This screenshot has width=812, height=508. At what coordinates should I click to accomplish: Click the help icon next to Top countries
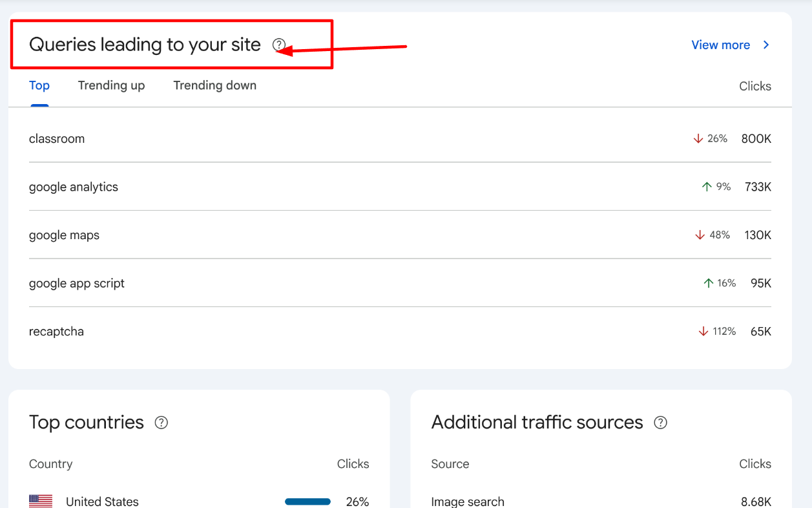(x=161, y=422)
